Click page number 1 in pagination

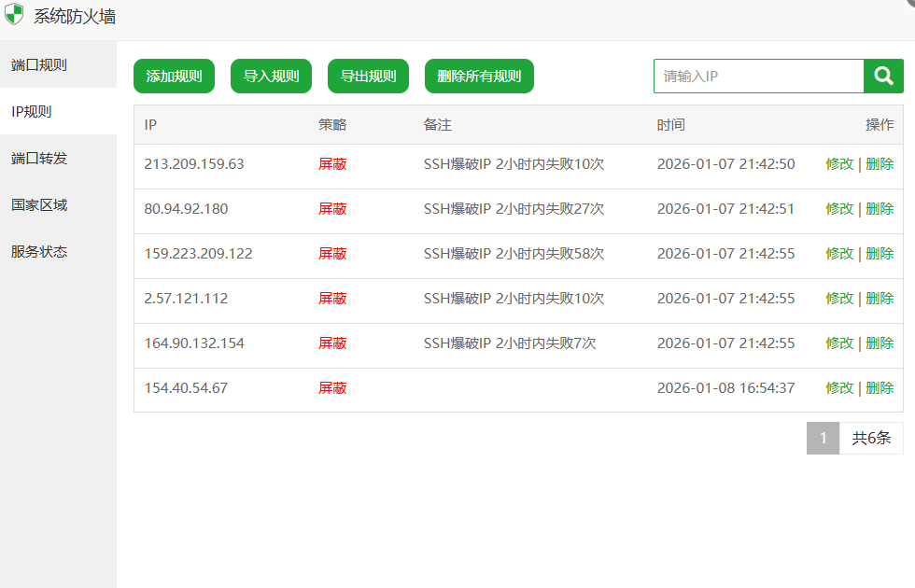point(823,438)
